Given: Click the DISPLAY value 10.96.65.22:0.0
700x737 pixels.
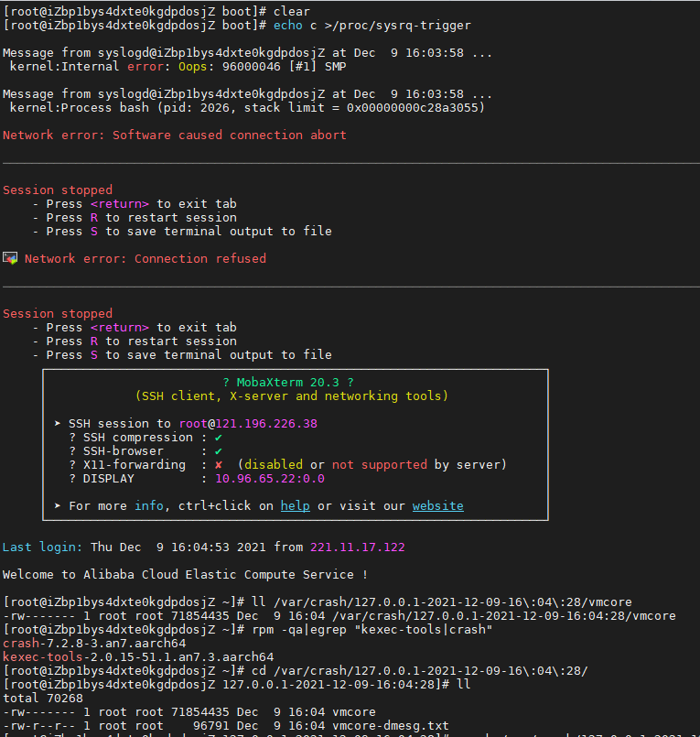Looking at the screenshot, I should 269,479.
